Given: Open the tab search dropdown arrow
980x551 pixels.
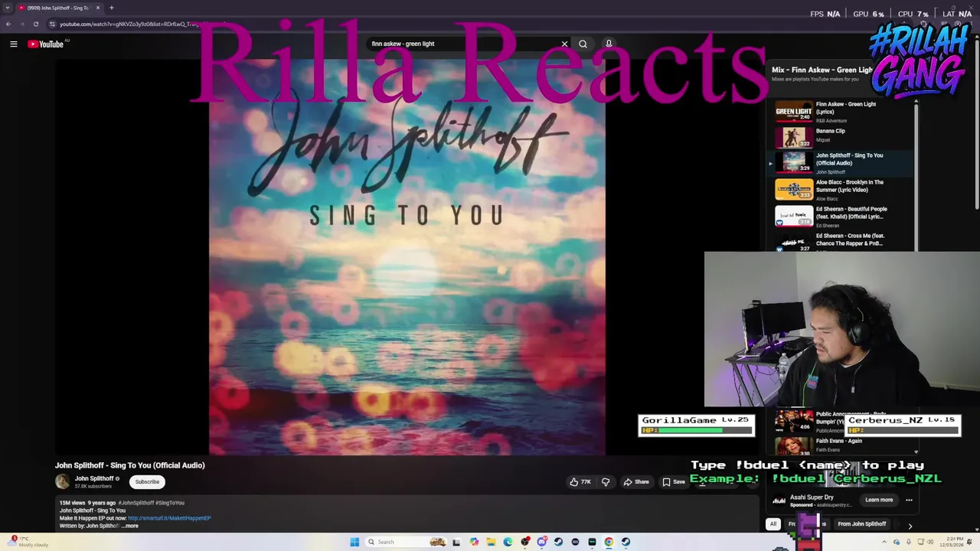Looking at the screenshot, I should 7,8.
